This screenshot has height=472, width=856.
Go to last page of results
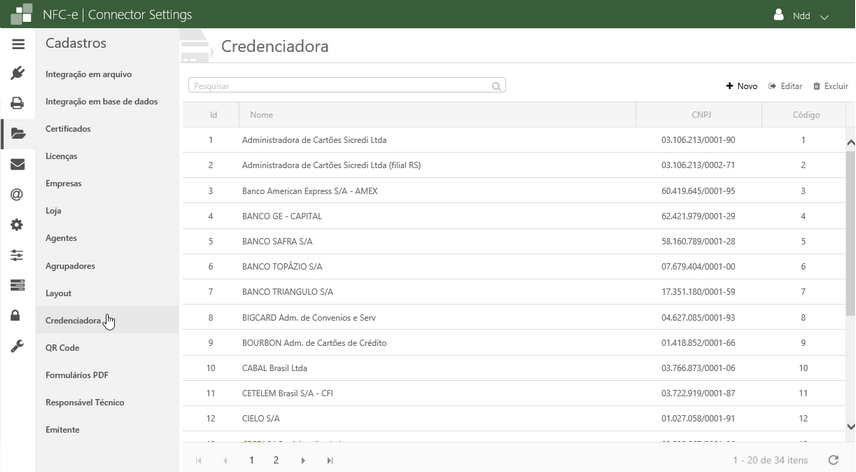pos(330,461)
